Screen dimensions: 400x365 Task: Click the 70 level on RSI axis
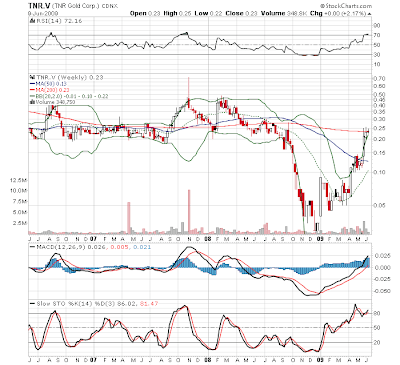point(377,35)
